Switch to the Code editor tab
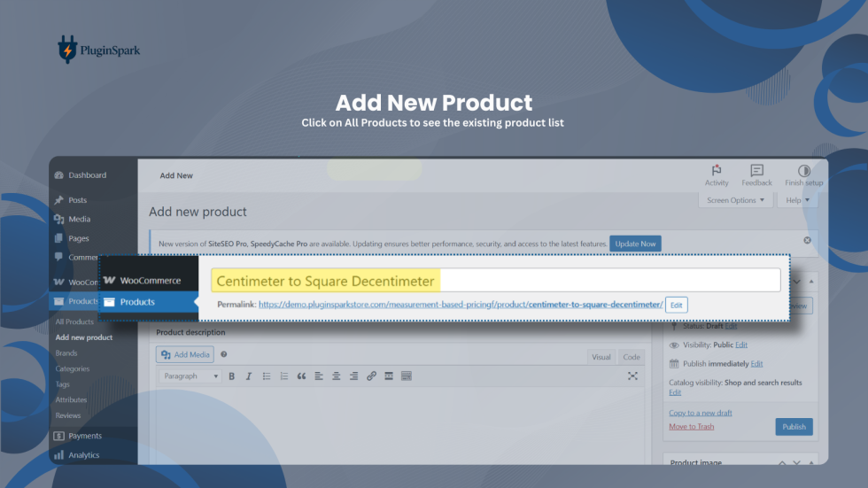Image resolution: width=868 pixels, height=488 pixels. click(x=631, y=357)
